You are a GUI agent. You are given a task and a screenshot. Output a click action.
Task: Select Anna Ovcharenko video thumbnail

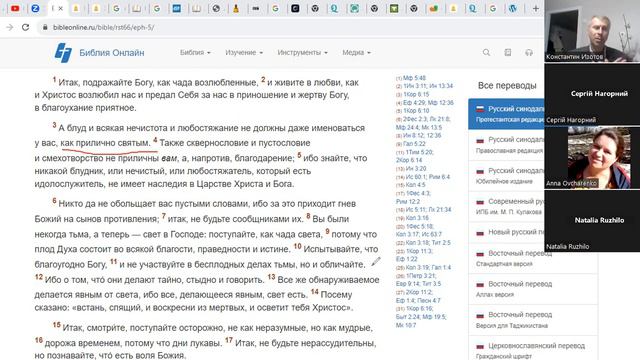click(592, 158)
